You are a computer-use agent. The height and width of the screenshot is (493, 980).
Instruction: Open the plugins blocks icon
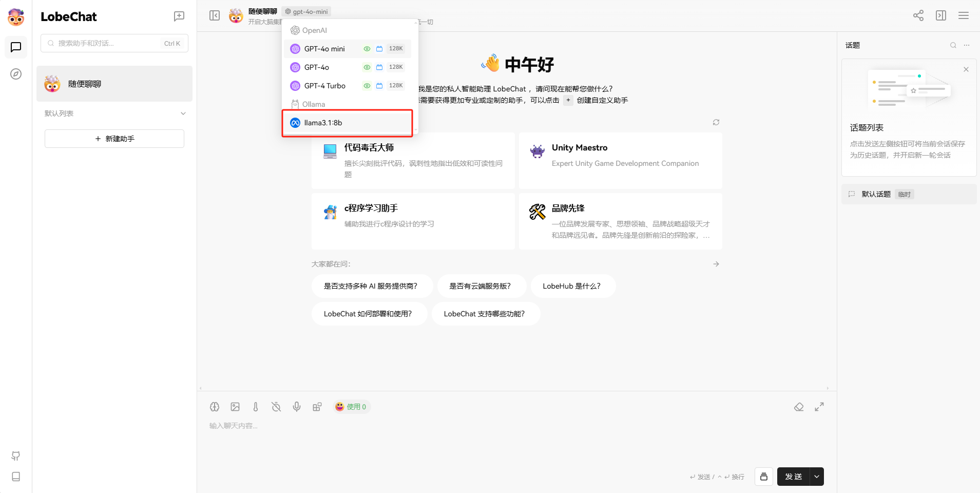click(x=317, y=407)
